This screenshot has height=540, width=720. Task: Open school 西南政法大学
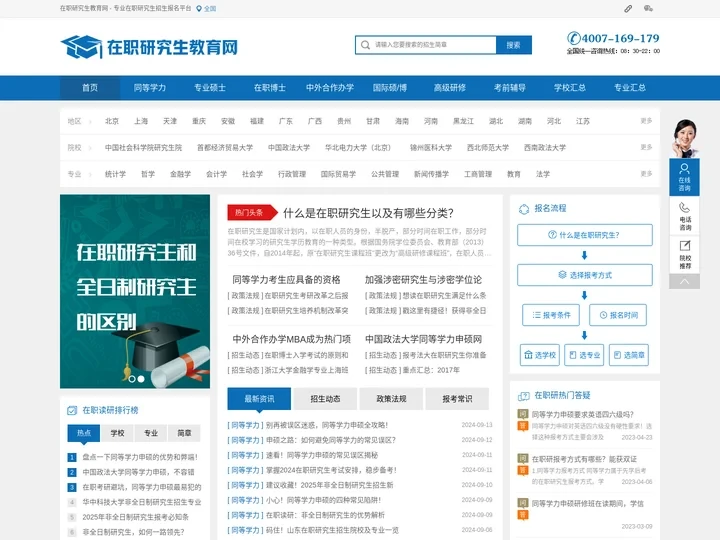[545, 147]
